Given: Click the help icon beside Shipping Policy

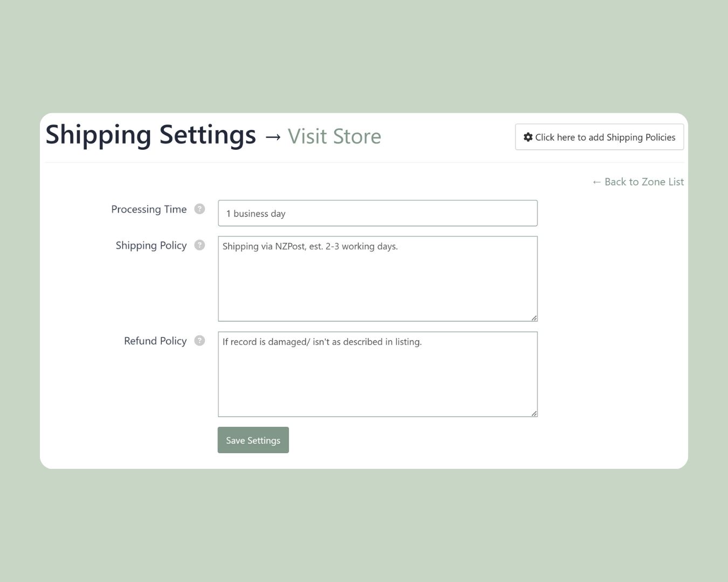Looking at the screenshot, I should [x=200, y=245].
